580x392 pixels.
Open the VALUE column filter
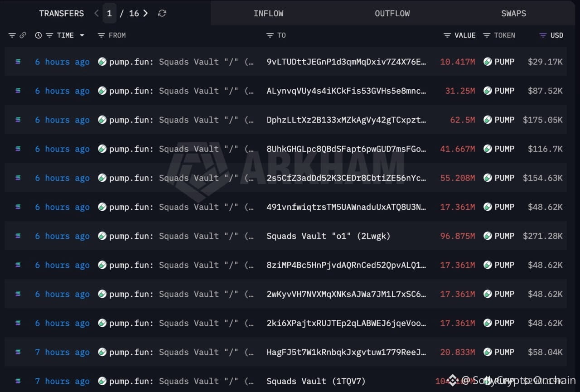pyautogui.click(x=447, y=35)
